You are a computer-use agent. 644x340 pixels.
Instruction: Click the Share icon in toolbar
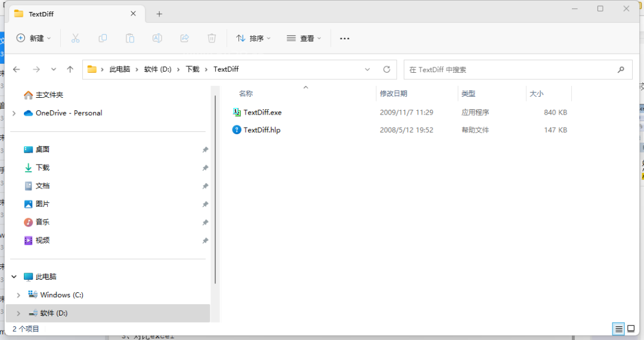click(x=184, y=38)
